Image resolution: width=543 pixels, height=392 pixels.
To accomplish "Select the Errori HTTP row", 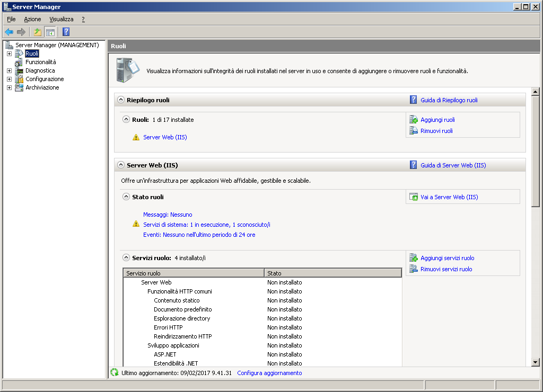I will click(262, 327).
